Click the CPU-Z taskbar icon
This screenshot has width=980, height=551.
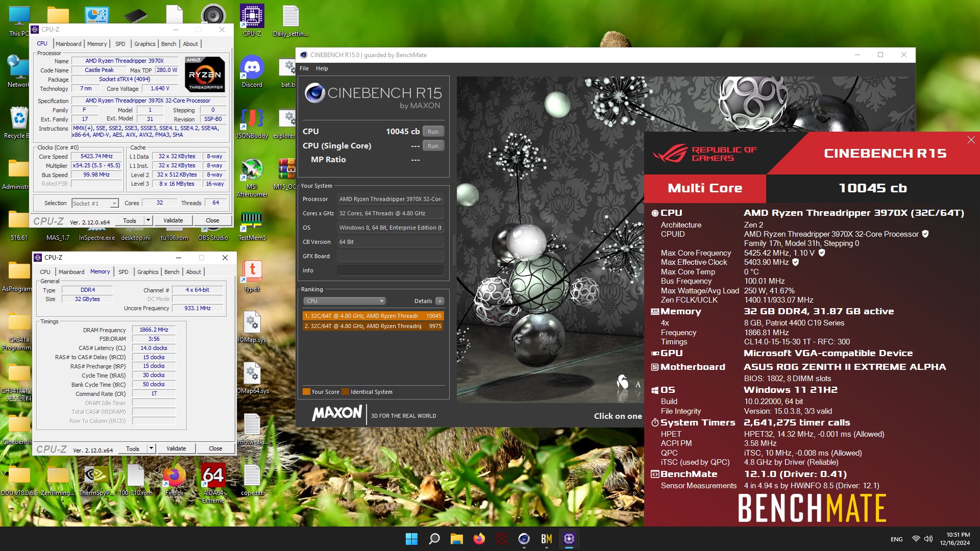(569, 539)
